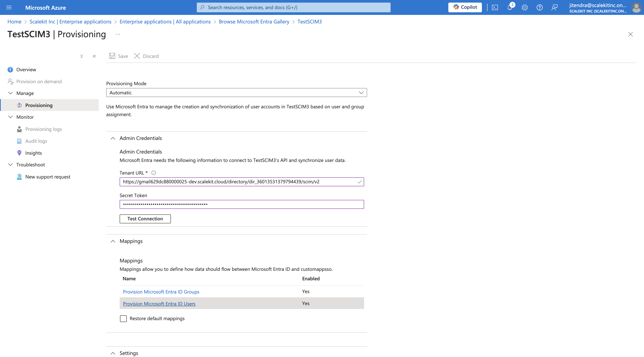Open the hamburger portal menu

[x=9, y=7]
